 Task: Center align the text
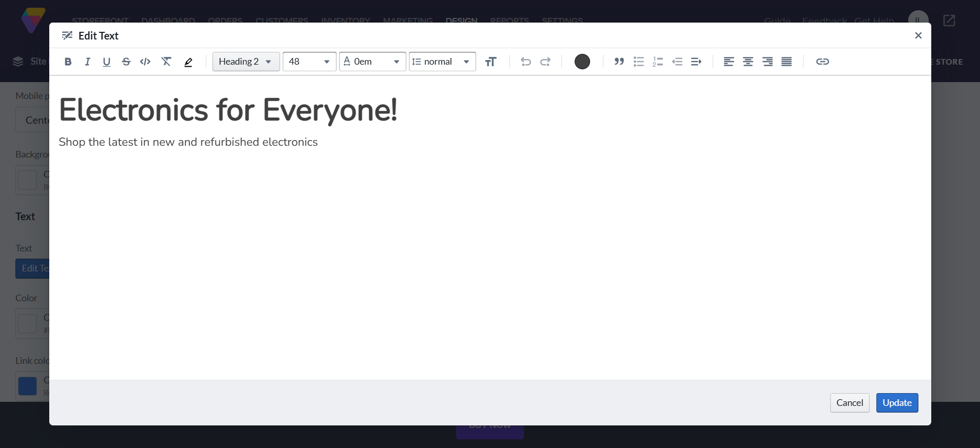[748, 62]
